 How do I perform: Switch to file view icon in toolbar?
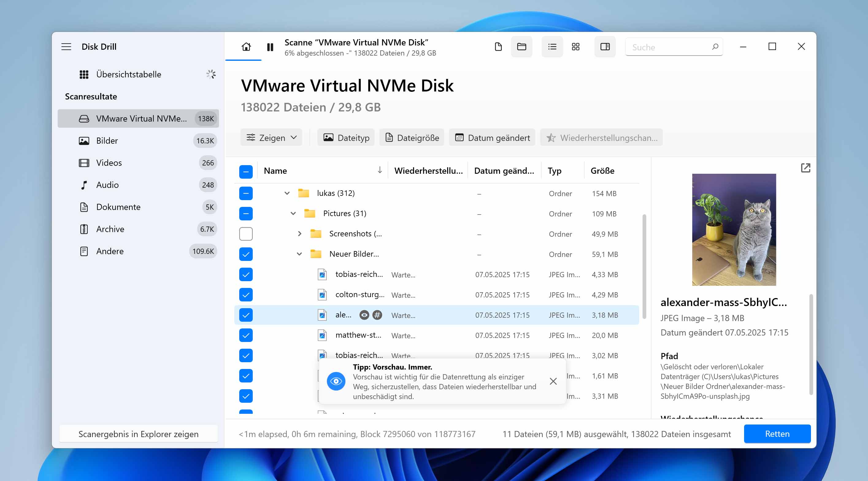tap(498, 47)
